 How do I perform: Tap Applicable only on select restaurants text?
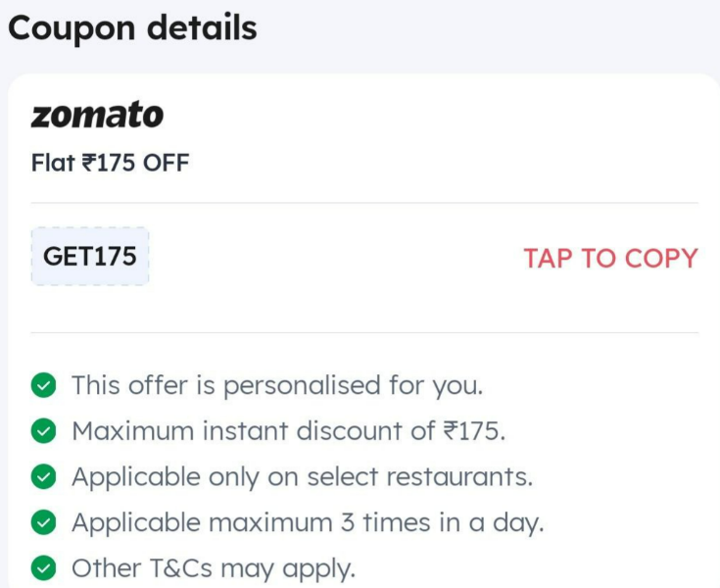click(x=302, y=477)
